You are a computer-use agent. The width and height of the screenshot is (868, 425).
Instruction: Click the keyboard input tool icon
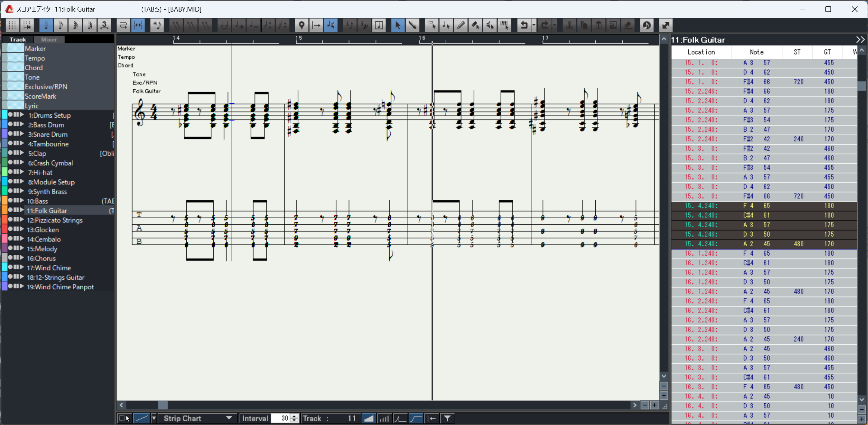(504, 25)
